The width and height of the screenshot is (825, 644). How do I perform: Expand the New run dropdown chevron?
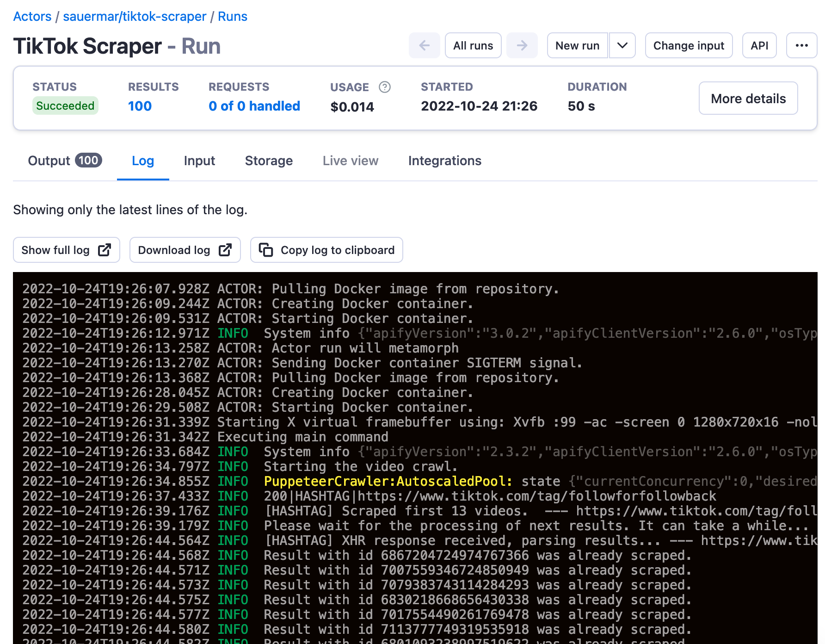tap(622, 45)
